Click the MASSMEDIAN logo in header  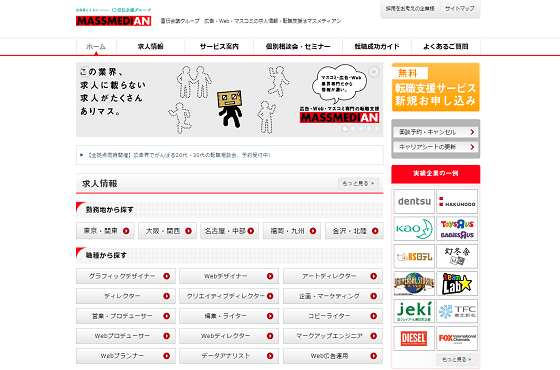point(114,21)
